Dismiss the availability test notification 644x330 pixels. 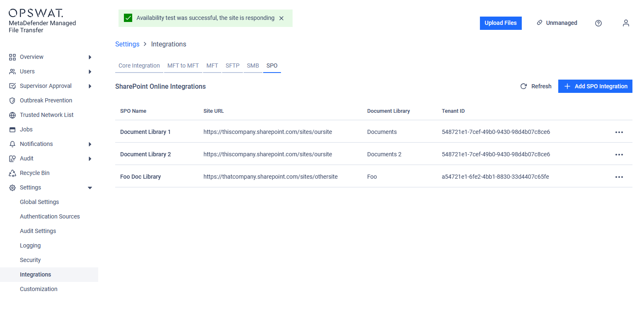(x=281, y=18)
